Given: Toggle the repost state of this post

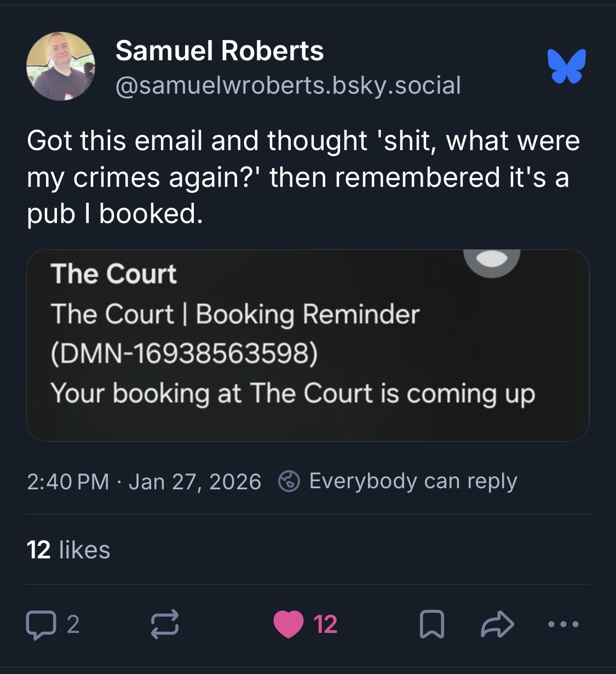Looking at the screenshot, I should coord(163,625).
